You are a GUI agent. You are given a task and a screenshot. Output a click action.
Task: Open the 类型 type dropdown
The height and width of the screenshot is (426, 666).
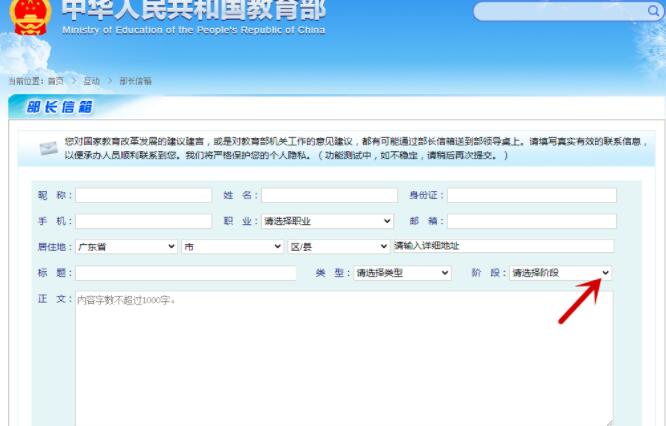pos(402,272)
